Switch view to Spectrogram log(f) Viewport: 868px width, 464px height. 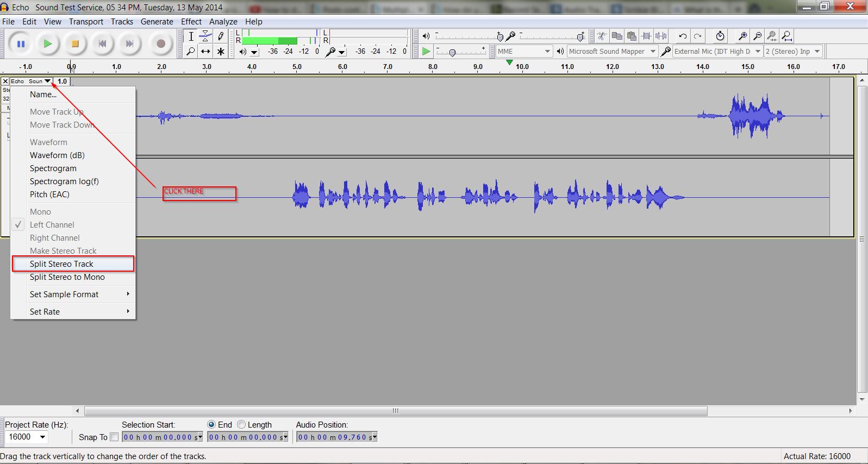click(73, 181)
